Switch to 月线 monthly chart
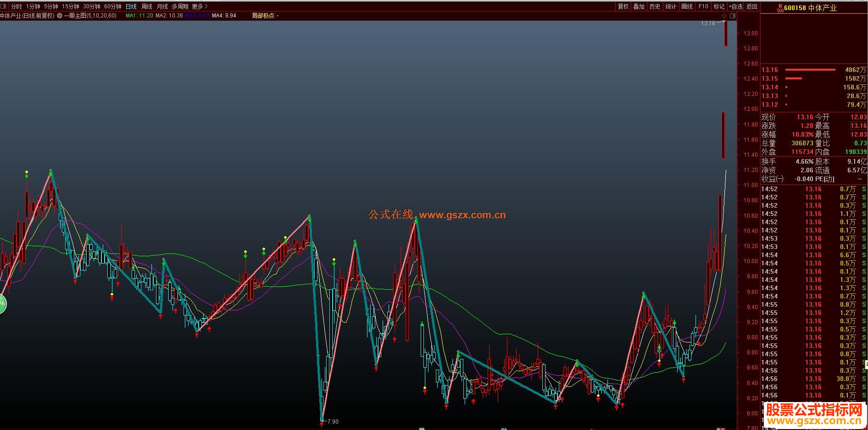The width and height of the screenshot is (868, 430). (x=162, y=6)
